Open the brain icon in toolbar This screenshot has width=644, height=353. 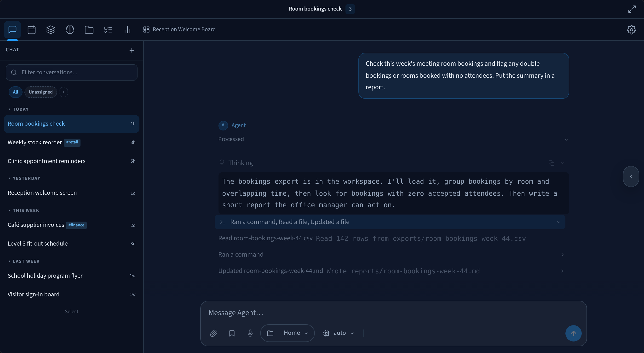(x=70, y=29)
